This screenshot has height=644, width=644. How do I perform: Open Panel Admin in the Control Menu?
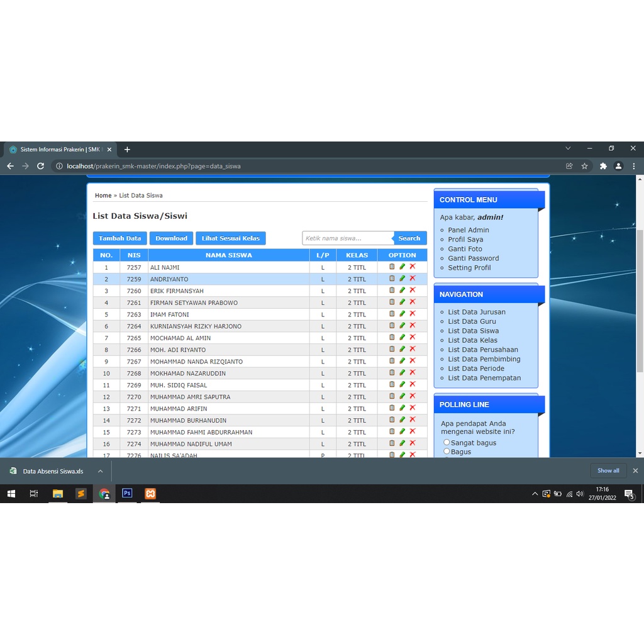(468, 230)
